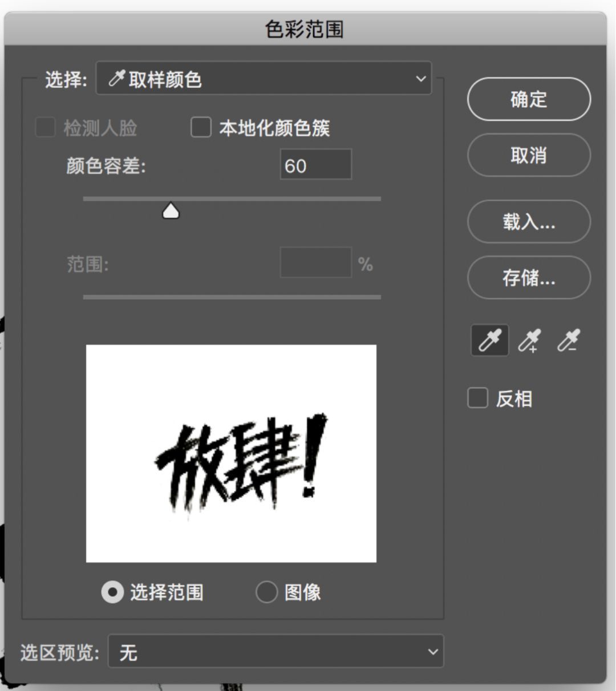Image resolution: width=616 pixels, height=691 pixels.
Task: Click the 颜色容差 value field showing 60
Action: pos(316,165)
